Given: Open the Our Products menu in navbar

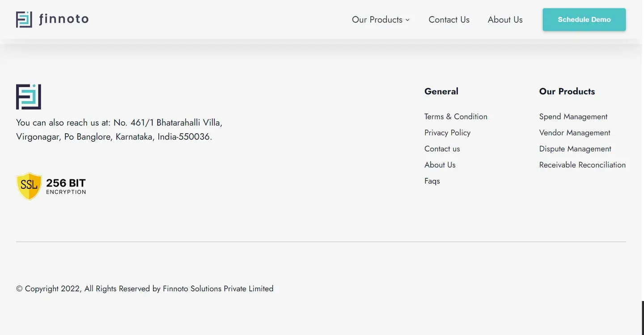Looking at the screenshot, I should point(381,20).
